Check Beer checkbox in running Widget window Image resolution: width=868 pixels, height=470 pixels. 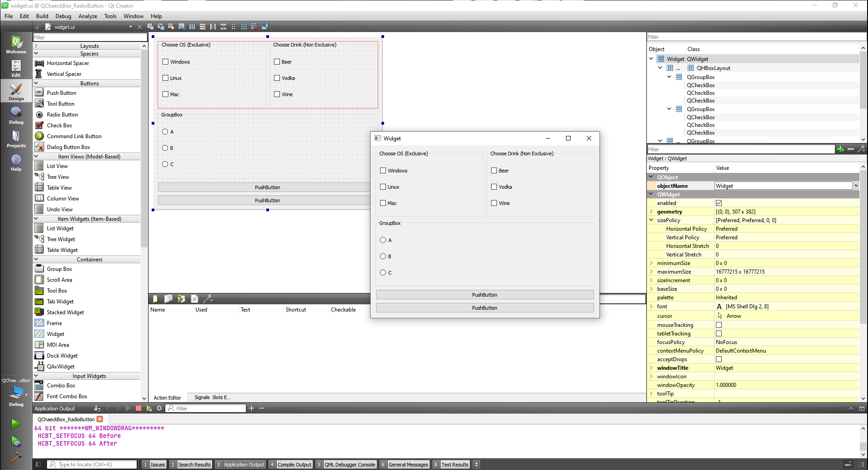(x=494, y=171)
